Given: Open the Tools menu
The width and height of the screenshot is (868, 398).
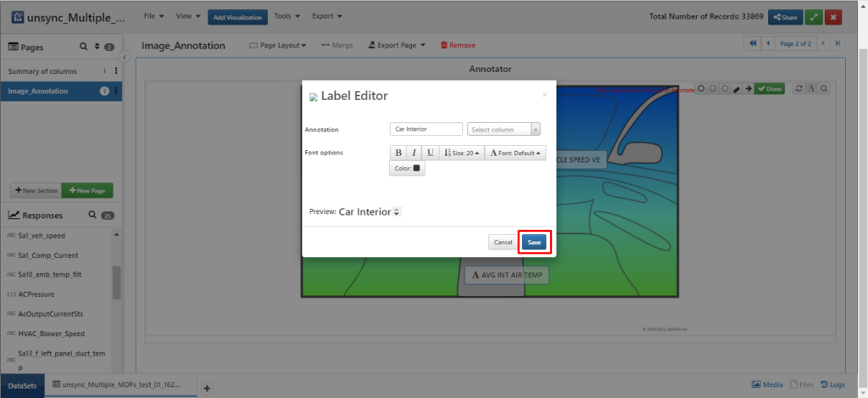Looking at the screenshot, I should pos(286,16).
